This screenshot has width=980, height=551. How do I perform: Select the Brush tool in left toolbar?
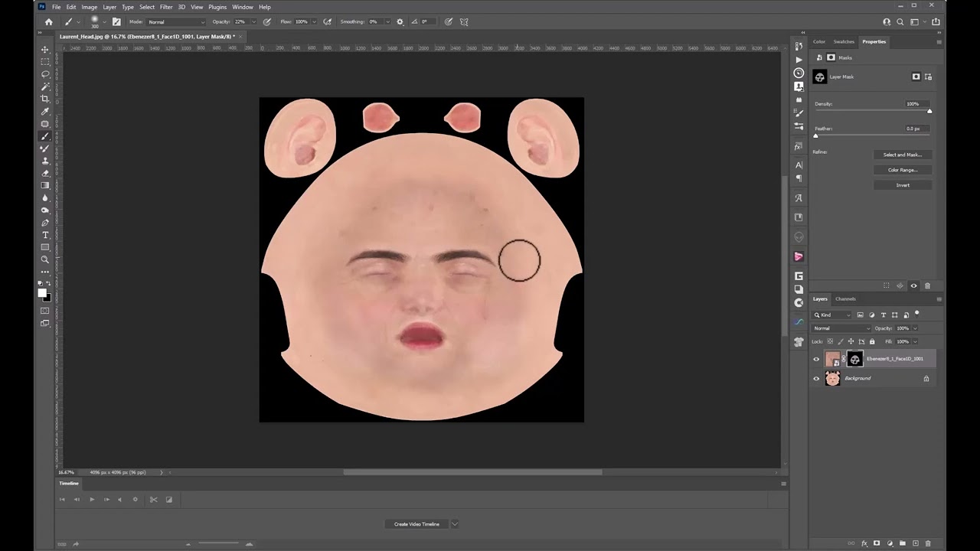click(x=45, y=136)
